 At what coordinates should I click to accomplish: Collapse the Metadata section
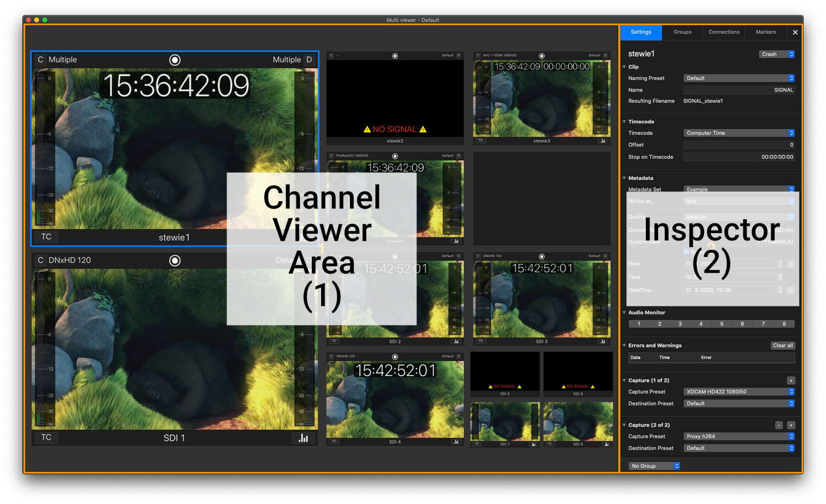[x=624, y=178]
